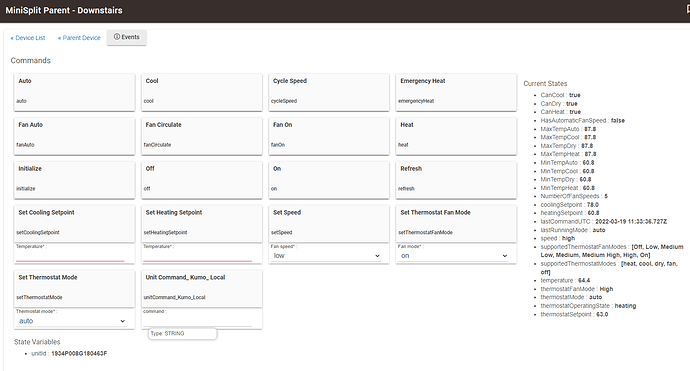Viewport: 690px width, 371px height.
Task: Activate the Emergency Heat command
Action: click(456, 92)
